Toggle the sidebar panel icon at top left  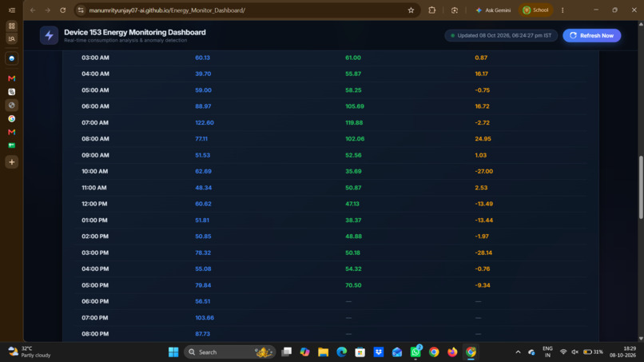pos(12,10)
